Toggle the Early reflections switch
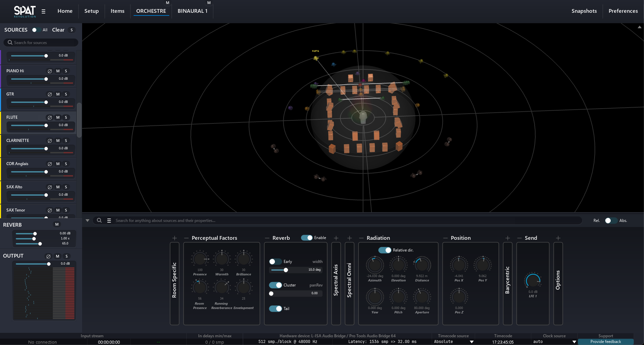This screenshot has width=644, height=345. (x=275, y=262)
